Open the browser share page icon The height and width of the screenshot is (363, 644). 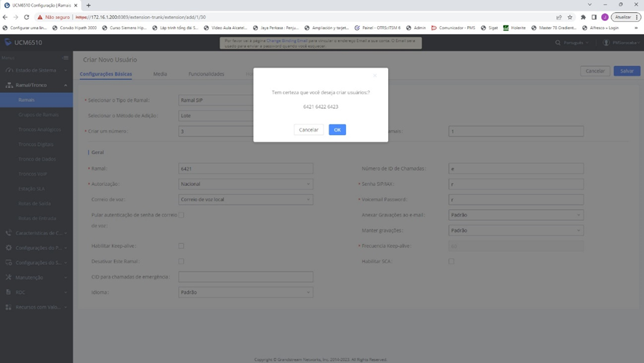tap(558, 17)
